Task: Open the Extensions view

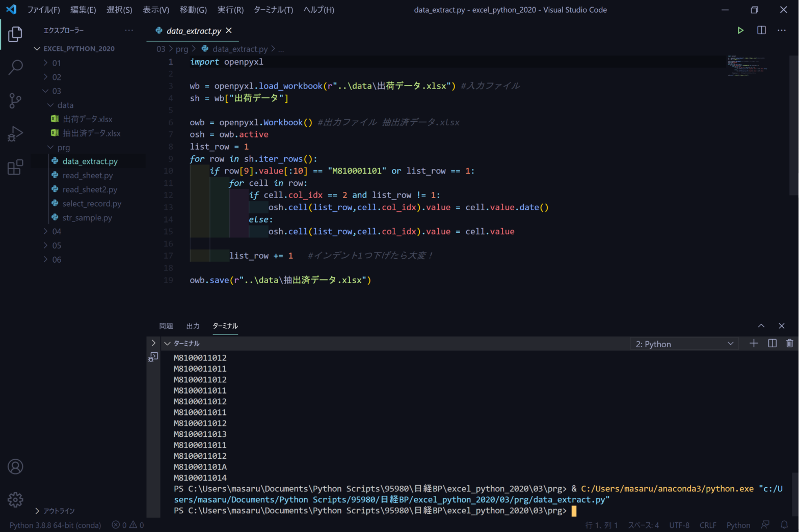Action: click(15, 167)
